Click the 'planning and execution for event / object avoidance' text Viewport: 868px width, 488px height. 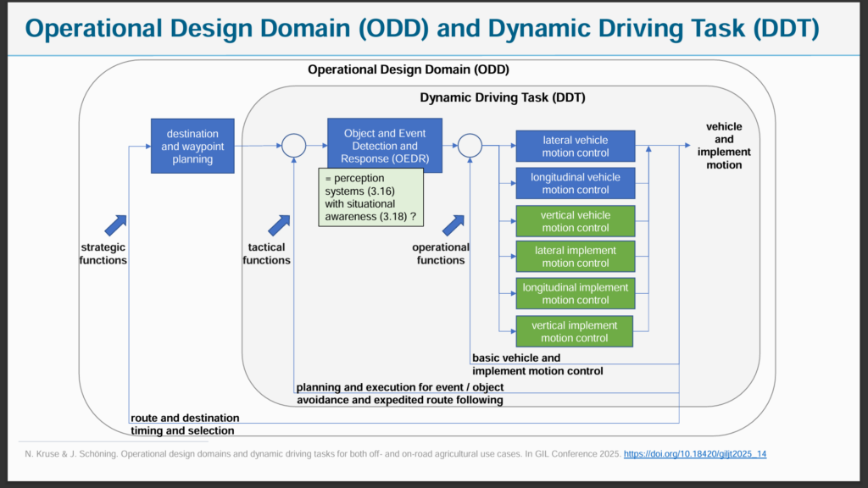tap(400, 393)
